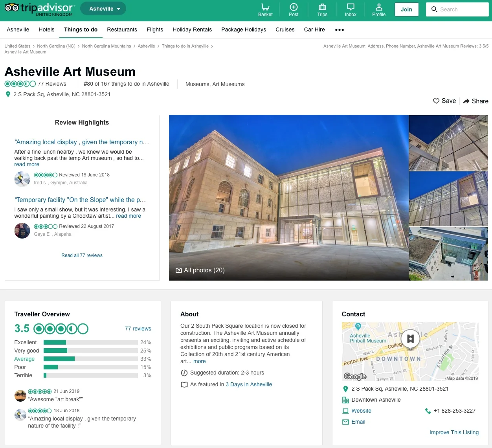Click avatar of 18 Jun 2018 review

pyautogui.click(x=20, y=415)
